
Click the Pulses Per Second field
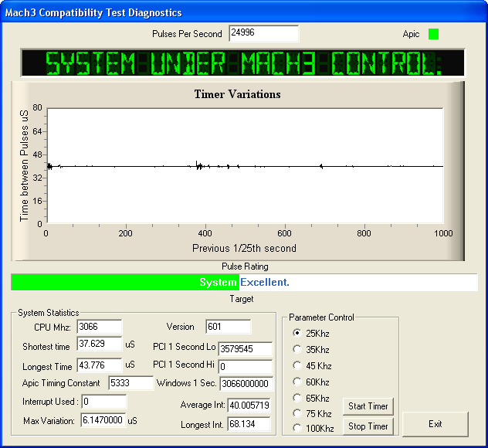tap(263, 34)
